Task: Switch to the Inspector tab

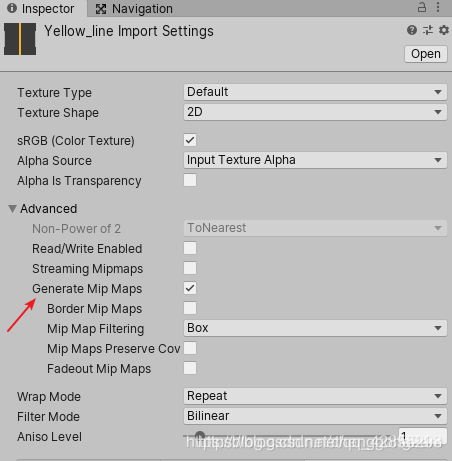Action: (43, 8)
